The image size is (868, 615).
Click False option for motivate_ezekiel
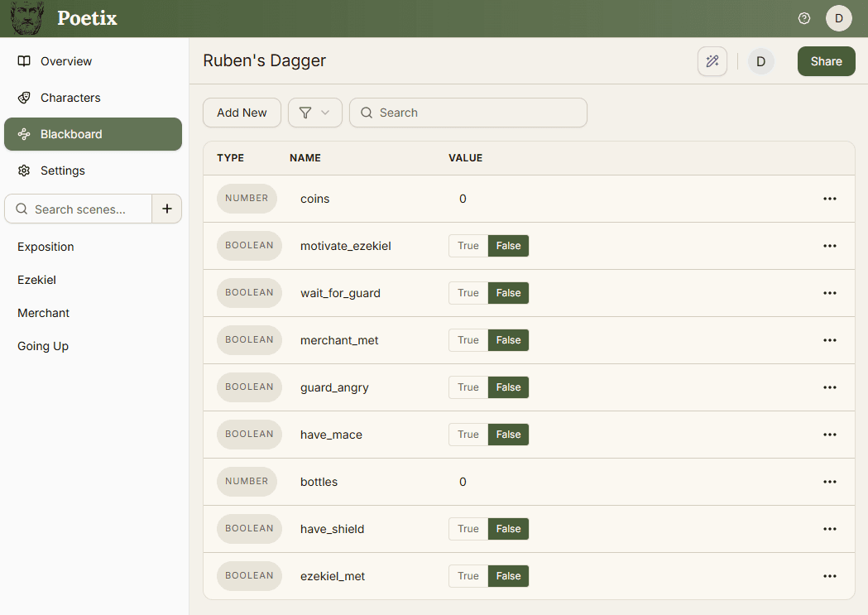[x=508, y=246]
